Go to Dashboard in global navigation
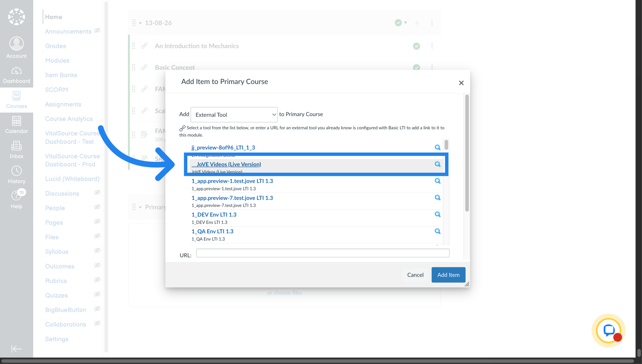Image resolution: width=642 pixels, height=364 pixels. coord(16,75)
